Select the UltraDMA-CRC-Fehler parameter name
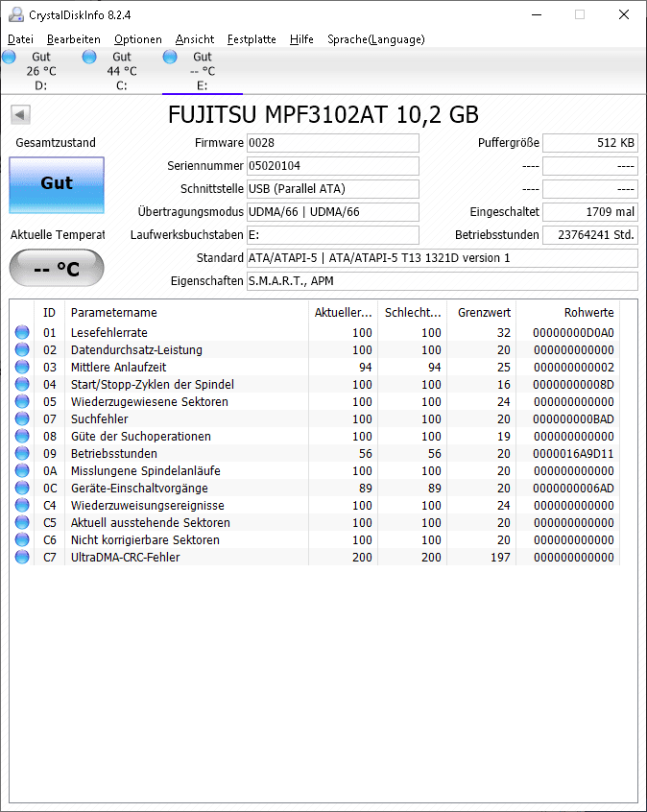This screenshot has height=812, width=647. pyautogui.click(x=126, y=558)
